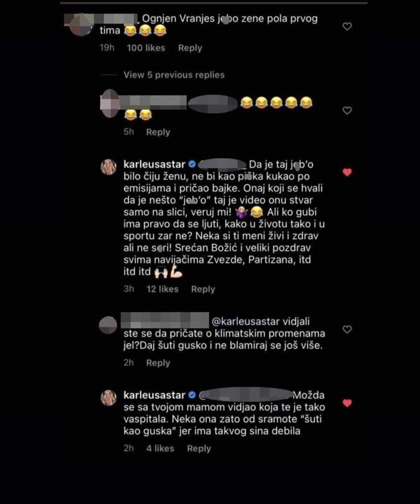Reply to the 2h klimatskim promenama comment
The height and width of the screenshot is (504, 420).
point(158,363)
